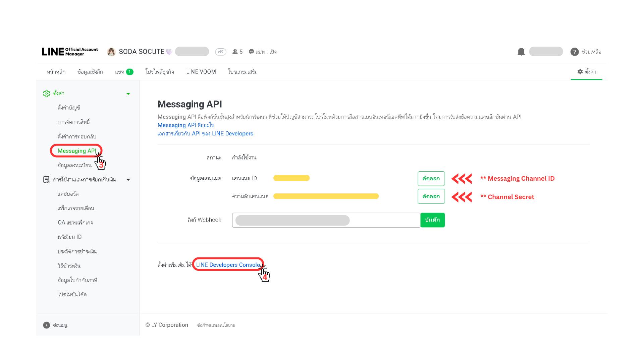The width and height of the screenshot is (644, 362).
Task: Click the billing document icon in sidebar
Action: coord(46,180)
